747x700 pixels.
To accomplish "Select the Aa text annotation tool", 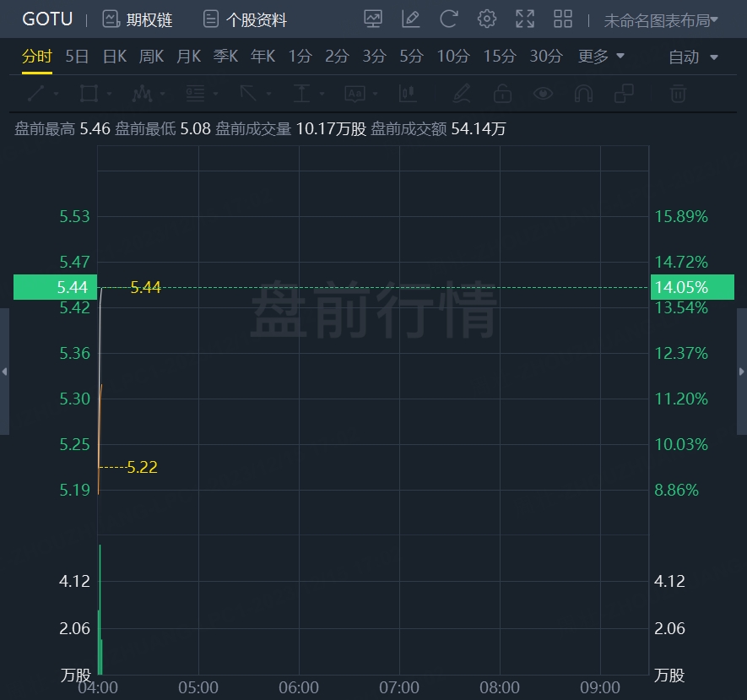I will click(x=355, y=94).
